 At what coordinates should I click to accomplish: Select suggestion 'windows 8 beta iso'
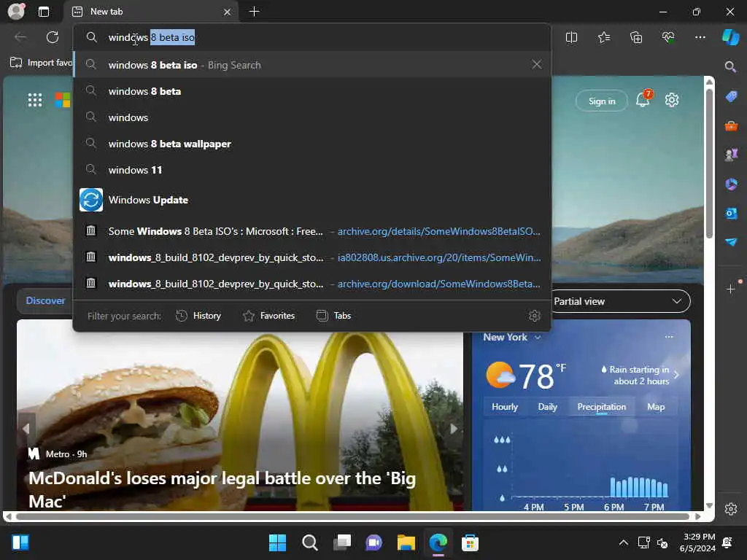pos(312,65)
